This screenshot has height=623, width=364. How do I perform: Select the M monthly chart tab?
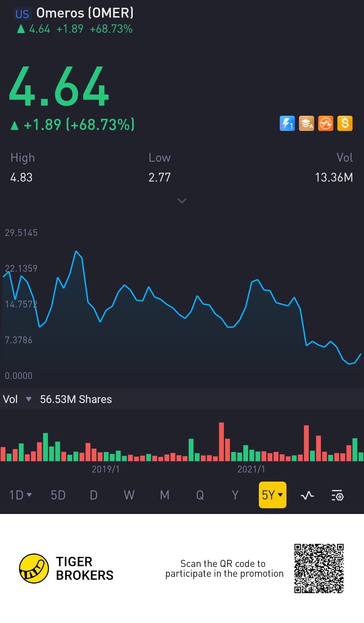point(164,495)
